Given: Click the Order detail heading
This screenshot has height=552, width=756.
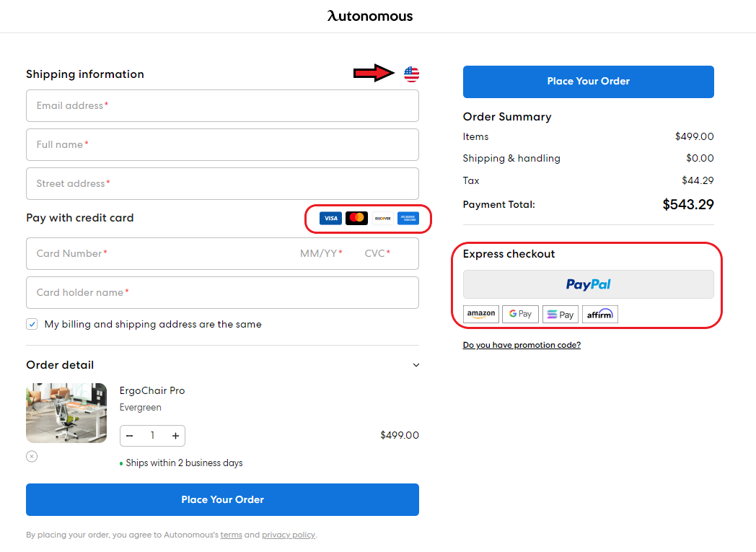Looking at the screenshot, I should [x=60, y=365].
